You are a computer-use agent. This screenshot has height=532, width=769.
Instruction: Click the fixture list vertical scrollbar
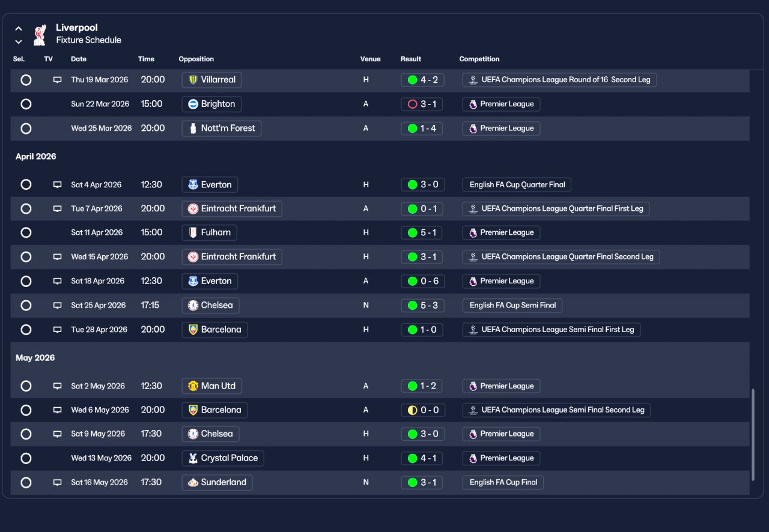click(753, 435)
